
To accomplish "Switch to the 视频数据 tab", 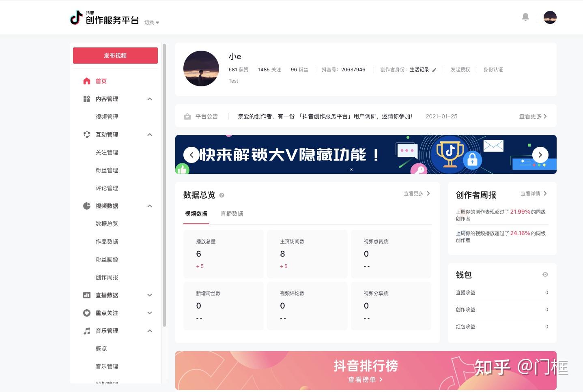I will coord(196,214).
